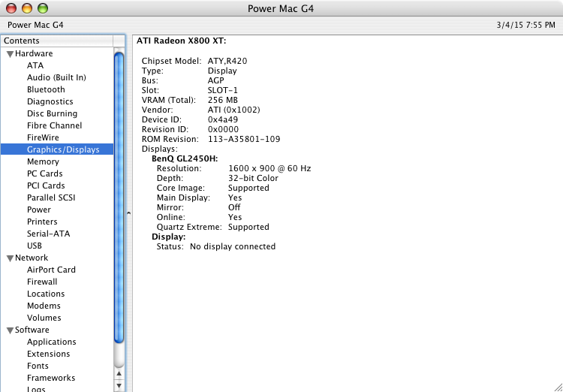Collapse the Software section triangle
The height and width of the screenshot is (392, 563).
10,330
